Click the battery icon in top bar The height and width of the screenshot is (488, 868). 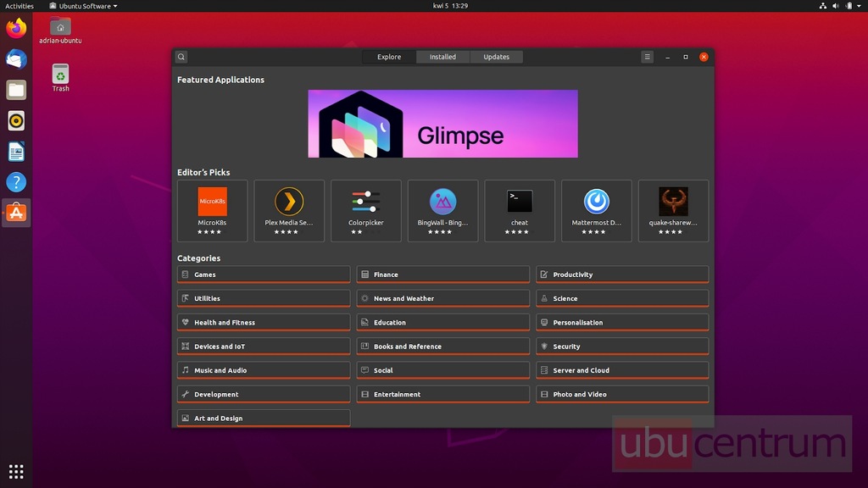coord(849,6)
